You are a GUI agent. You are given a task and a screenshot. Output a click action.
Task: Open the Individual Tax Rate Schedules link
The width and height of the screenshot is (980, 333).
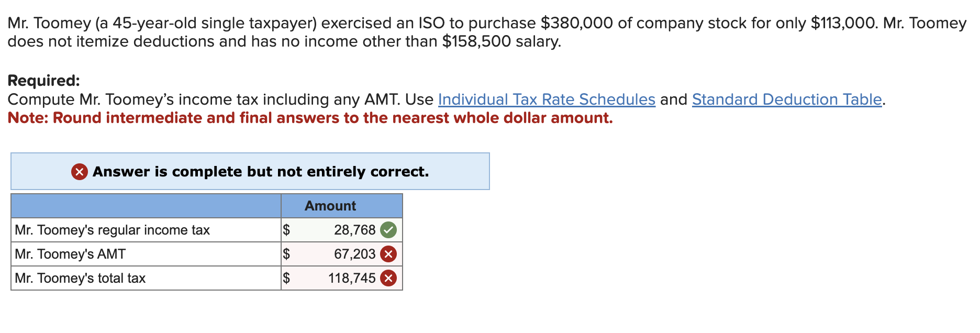pyautogui.click(x=546, y=99)
